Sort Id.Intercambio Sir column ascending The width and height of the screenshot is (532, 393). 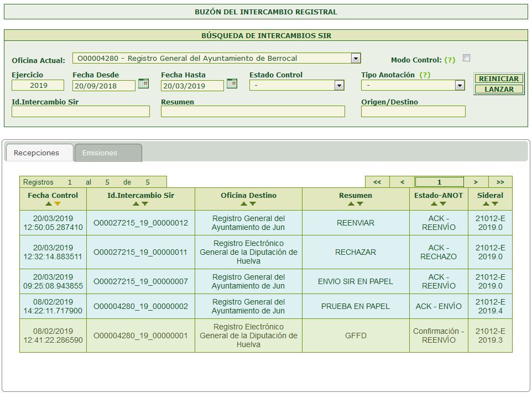pos(136,204)
